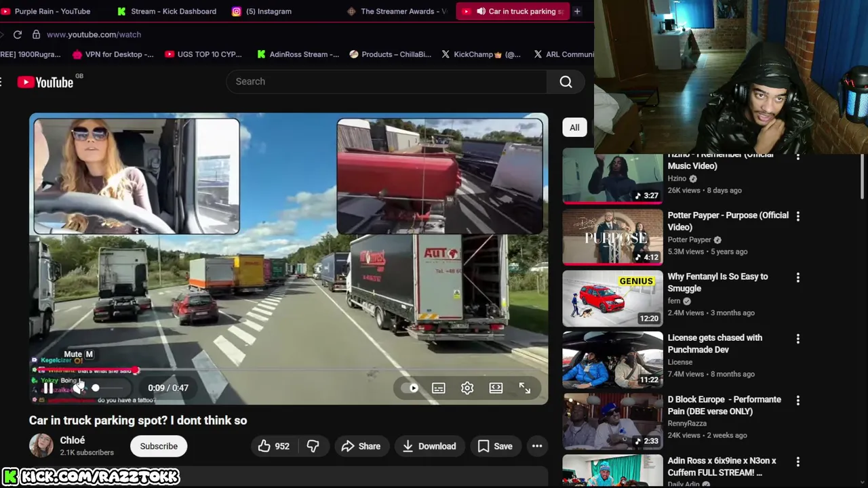The image size is (868, 488).
Task: Share the video
Action: 361,446
